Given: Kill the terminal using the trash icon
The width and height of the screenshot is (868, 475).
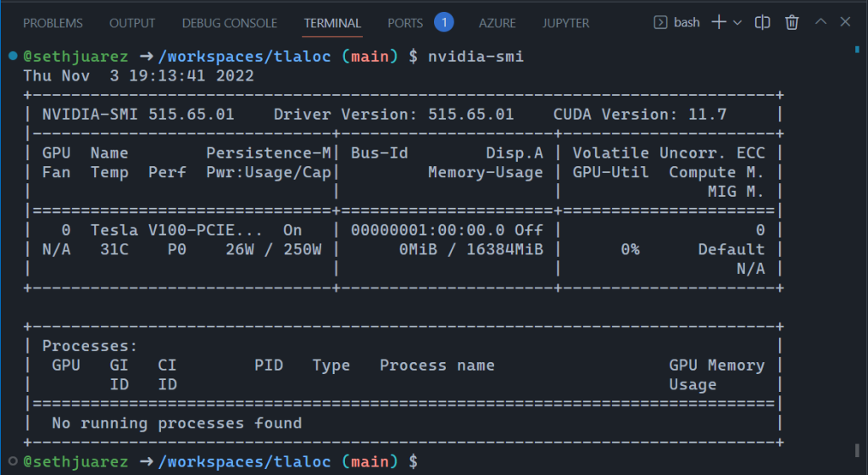Looking at the screenshot, I should coord(792,23).
